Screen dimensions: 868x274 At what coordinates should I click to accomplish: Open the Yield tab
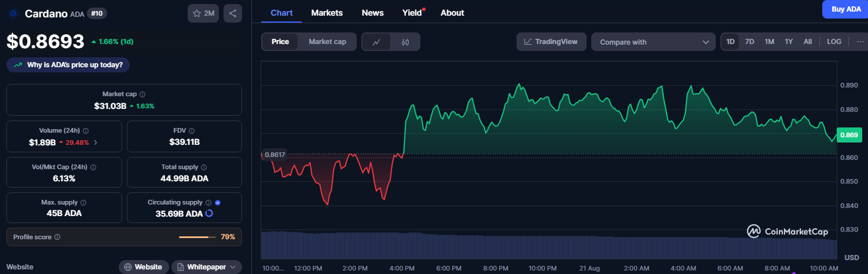(413, 13)
